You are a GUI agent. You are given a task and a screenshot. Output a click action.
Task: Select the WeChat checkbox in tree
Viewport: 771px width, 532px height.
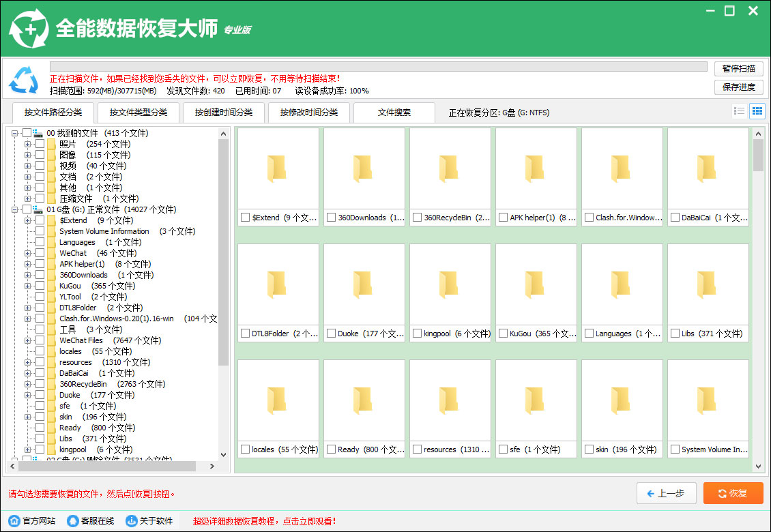[x=38, y=253]
